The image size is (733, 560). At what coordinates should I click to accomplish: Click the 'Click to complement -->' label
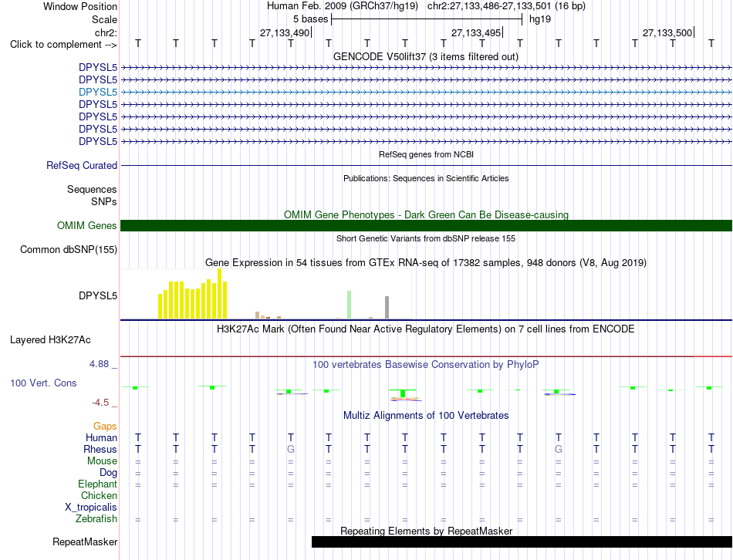tap(63, 45)
